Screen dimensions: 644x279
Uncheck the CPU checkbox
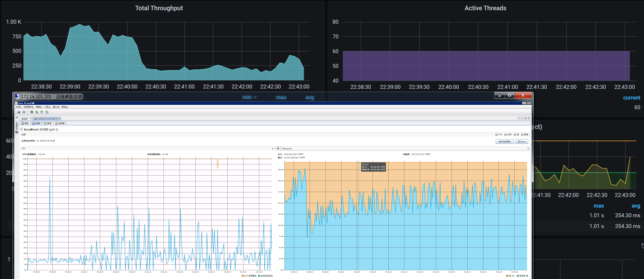click(x=497, y=135)
